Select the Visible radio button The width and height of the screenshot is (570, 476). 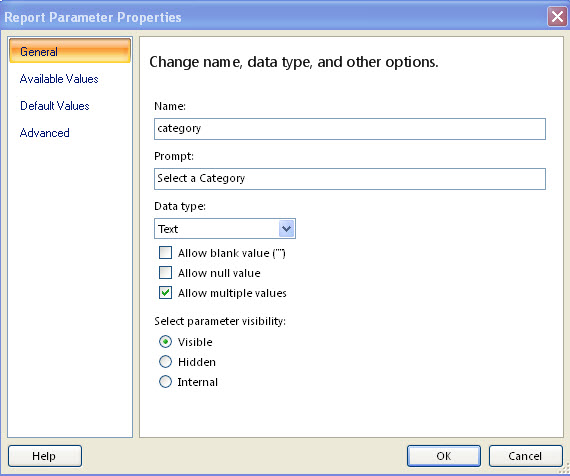(165, 341)
